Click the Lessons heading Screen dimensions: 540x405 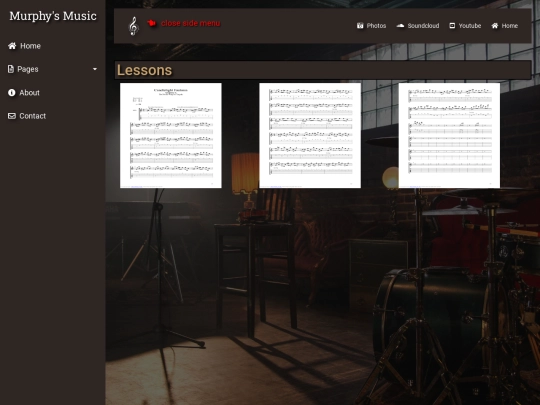(x=145, y=70)
